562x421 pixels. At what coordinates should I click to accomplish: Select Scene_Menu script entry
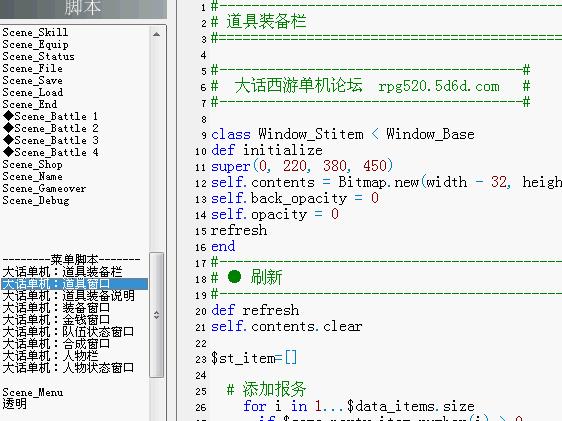[33, 392]
